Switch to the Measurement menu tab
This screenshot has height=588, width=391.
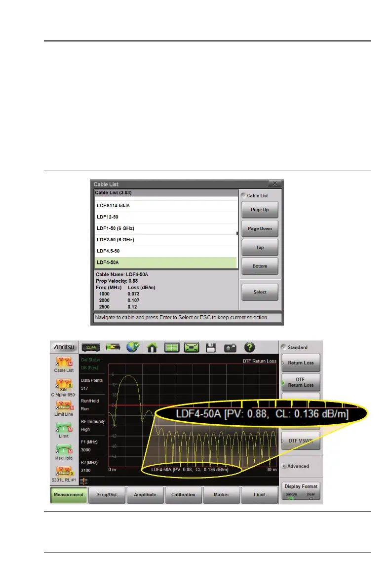[69, 495]
